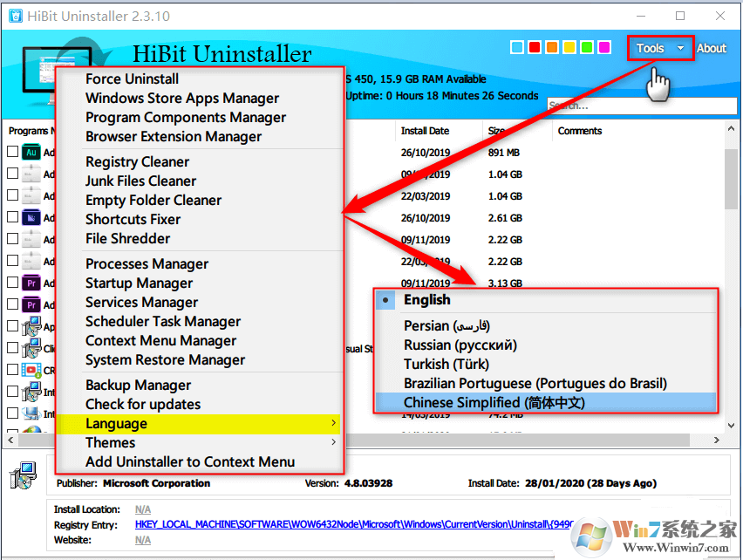Image resolution: width=743 pixels, height=560 pixels.
Task: Click the CR screen recorder program icon
Action: 31,370
